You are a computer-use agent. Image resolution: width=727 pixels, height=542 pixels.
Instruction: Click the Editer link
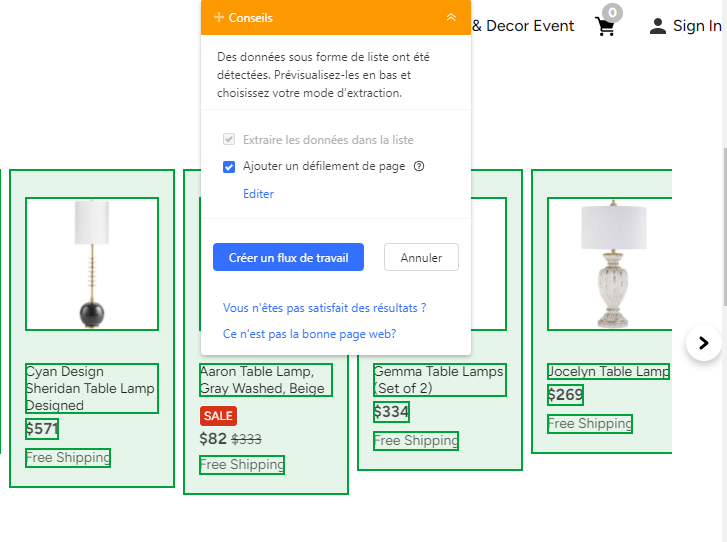258,194
